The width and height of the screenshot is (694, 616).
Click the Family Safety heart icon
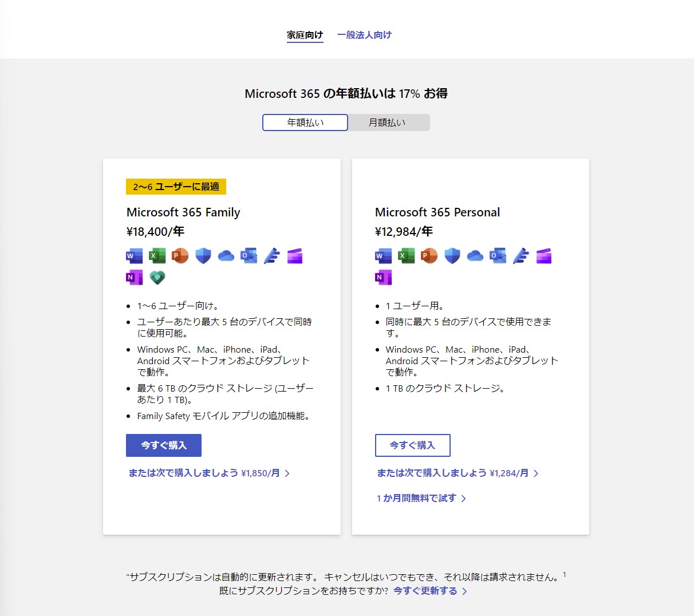click(157, 278)
